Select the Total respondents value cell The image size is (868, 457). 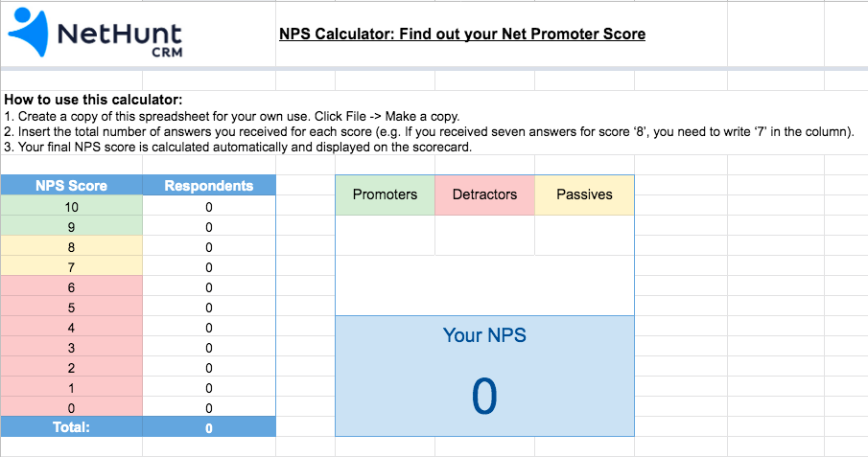click(209, 427)
